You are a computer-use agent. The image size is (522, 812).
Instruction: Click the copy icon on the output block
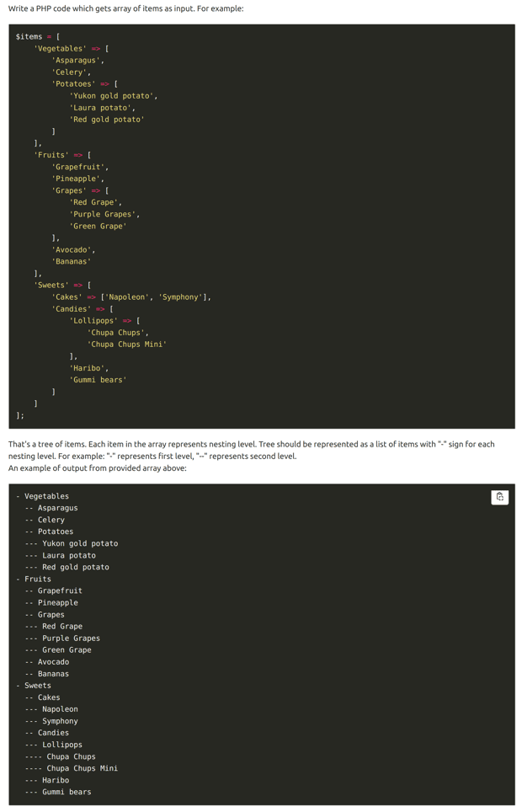click(x=499, y=497)
